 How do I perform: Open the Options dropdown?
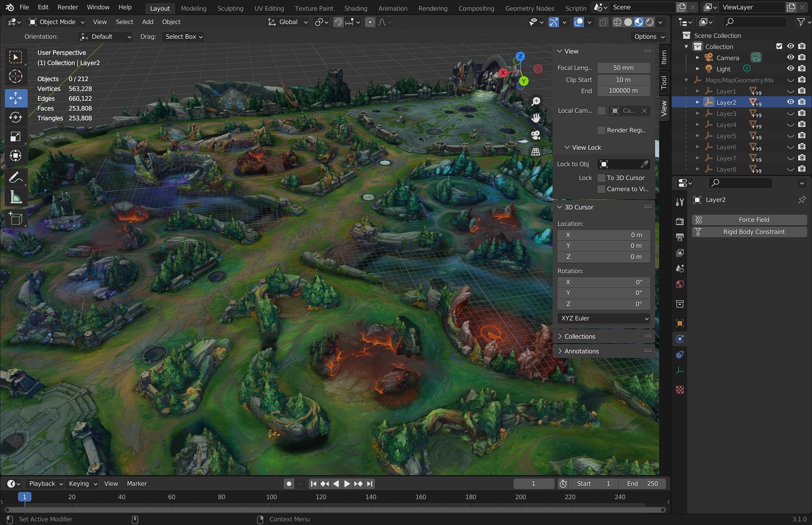coord(648,37)
